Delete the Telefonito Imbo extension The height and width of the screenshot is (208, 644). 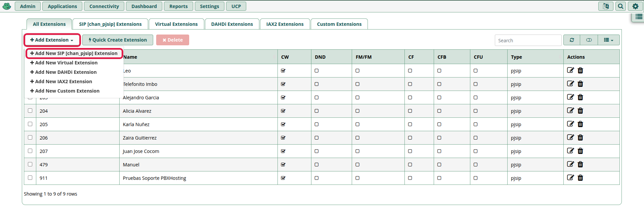point(580,84)
